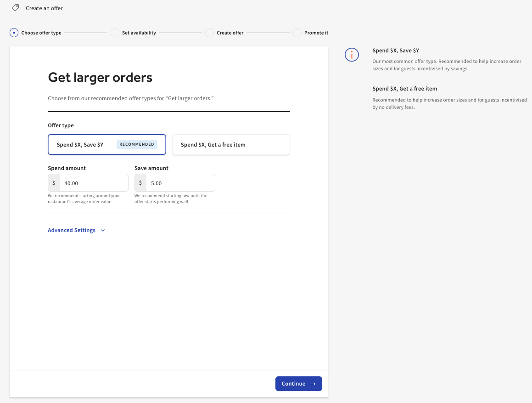Click the Set availability step circle
Image resolution: width=532 pixels, height=403 pixels.
click(114, 33)
